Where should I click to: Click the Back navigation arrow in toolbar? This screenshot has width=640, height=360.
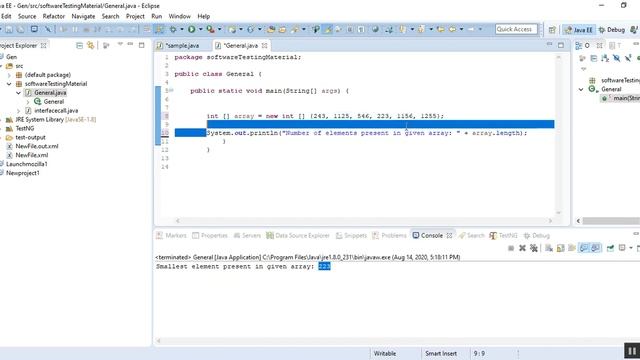point(453,29)
